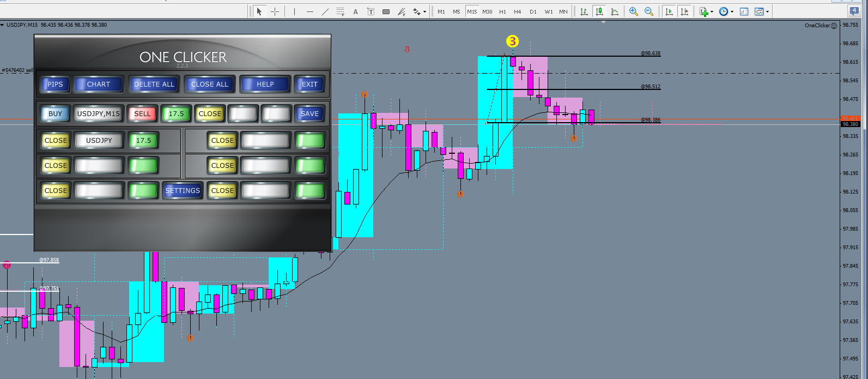Draw a vertical line with toolbar tool

[294, 11]
